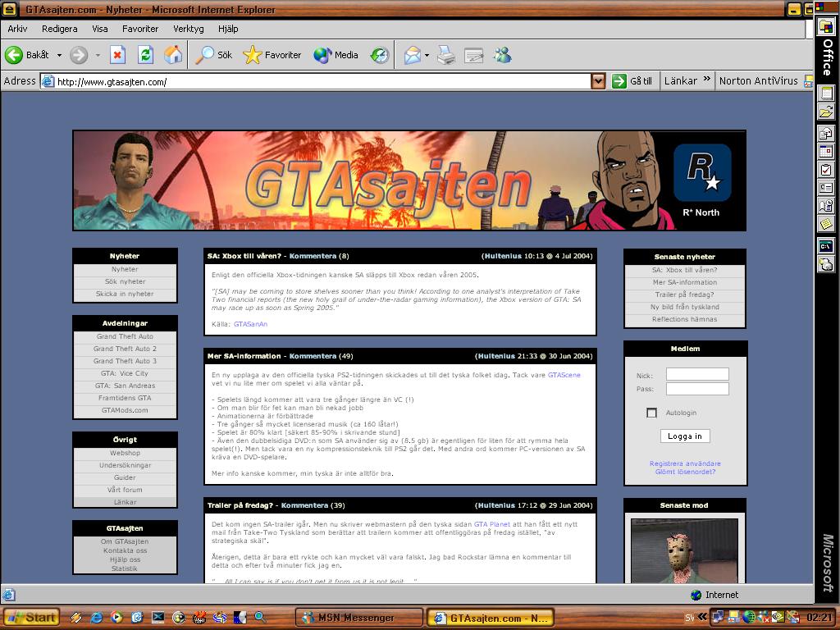Click the Internet Explorer quick launch icon

point(97,618)
